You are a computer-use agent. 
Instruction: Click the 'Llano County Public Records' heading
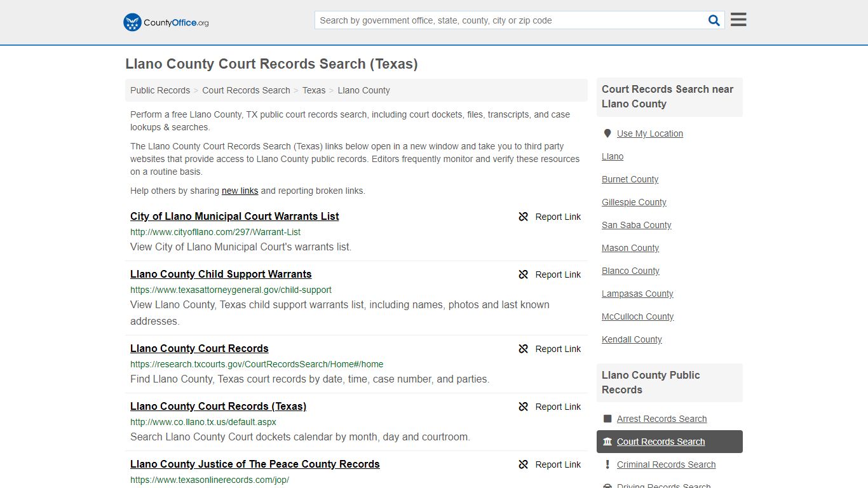tap(651, 383)
